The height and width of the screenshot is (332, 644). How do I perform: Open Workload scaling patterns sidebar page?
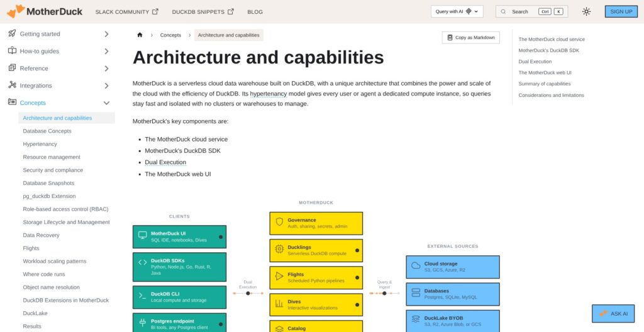pyautogui.click(x=55, y=261)
